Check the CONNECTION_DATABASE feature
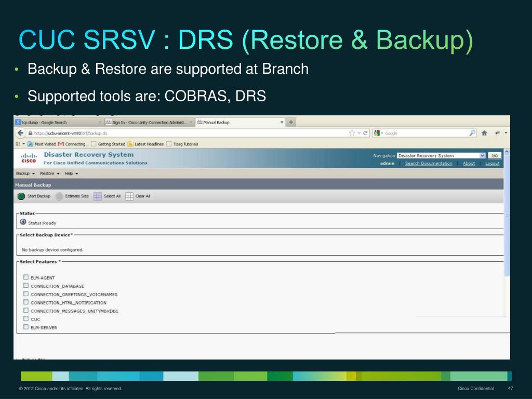 pyautogui.click(x=26, y=286)
